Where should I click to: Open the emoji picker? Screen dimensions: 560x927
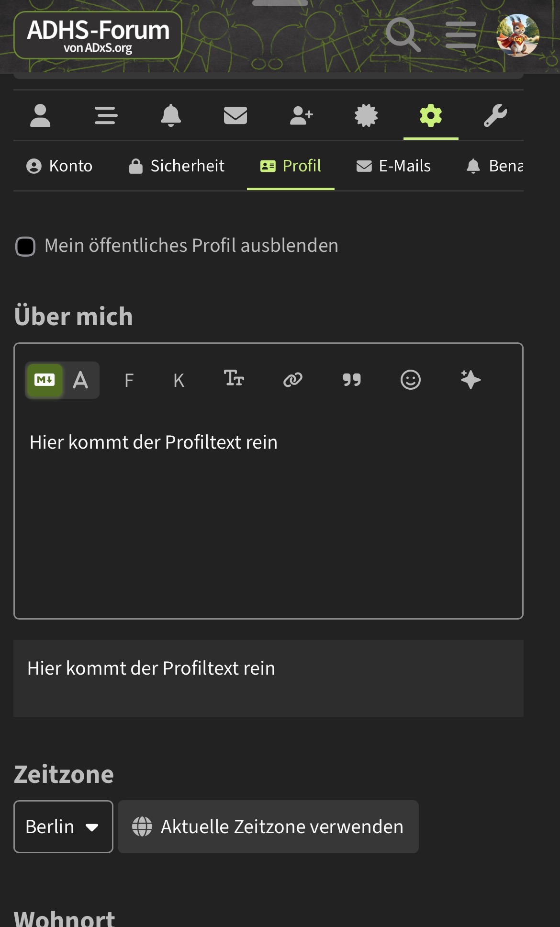point(411,380)
